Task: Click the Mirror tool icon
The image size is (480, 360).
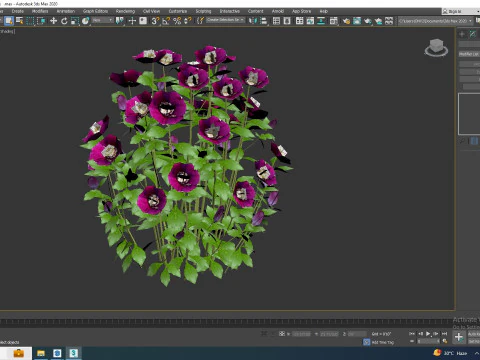Action: coord(253,21)
